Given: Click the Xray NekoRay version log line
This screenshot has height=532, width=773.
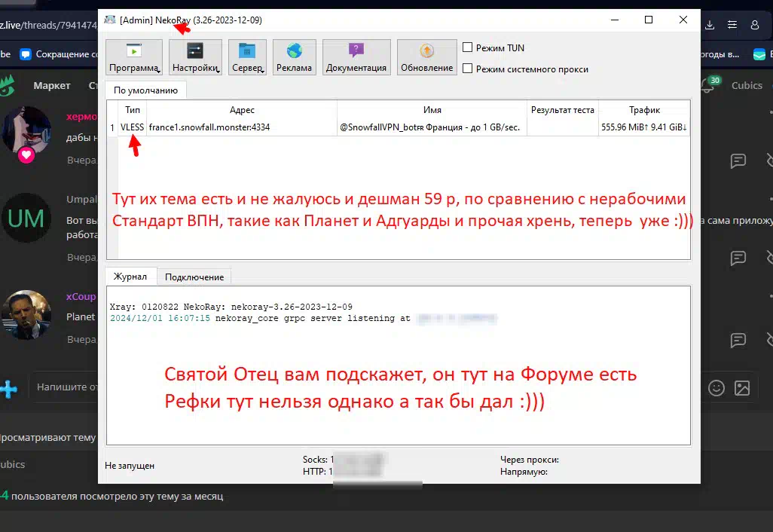Looking at the screenshot, I should coord(231,307).
